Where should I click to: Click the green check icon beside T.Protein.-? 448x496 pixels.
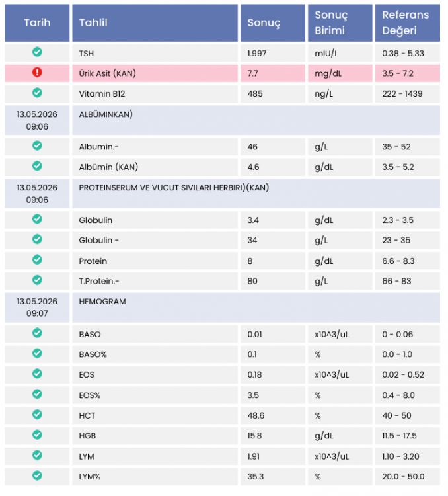[37, 280]
